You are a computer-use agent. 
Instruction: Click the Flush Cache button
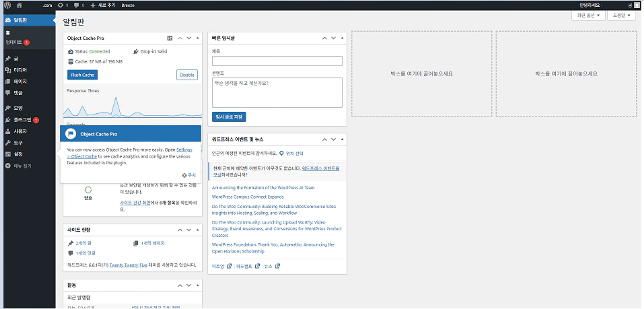[83, 75]
